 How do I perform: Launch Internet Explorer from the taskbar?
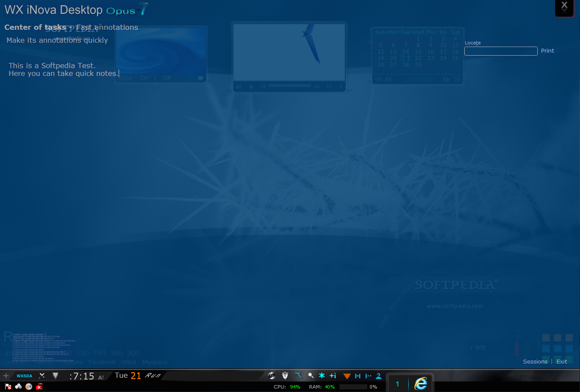(x=420, y=383)
